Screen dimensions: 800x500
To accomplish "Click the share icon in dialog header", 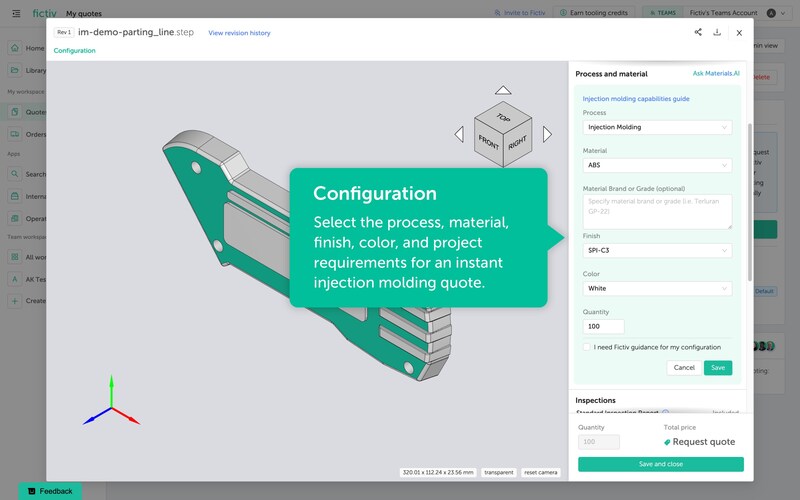I will (697, 32).
